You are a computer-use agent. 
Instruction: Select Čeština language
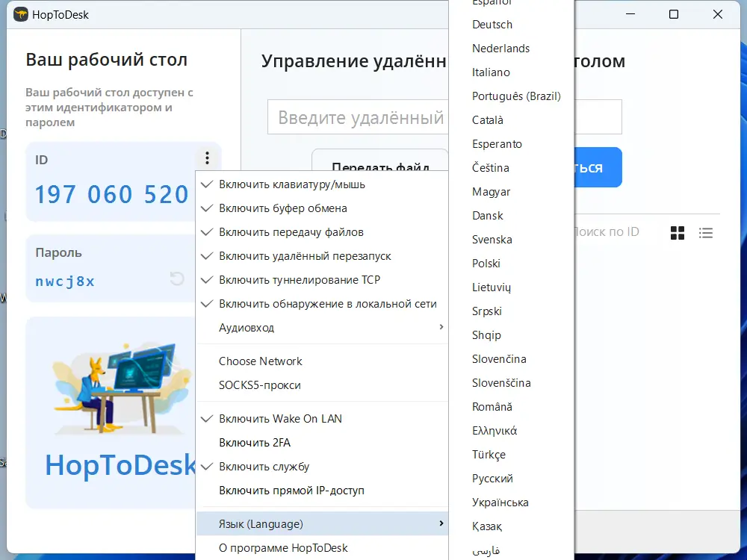tap(511, 167)
